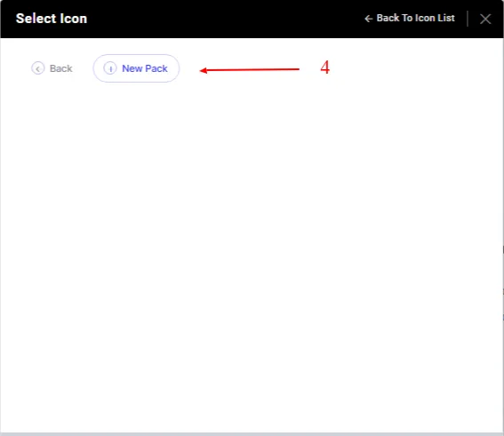Image resolution: width=504 pixels, height=436 pixels.
Task: Click the red annotation arrow pointing at New Pack
Action: [250, 69]
